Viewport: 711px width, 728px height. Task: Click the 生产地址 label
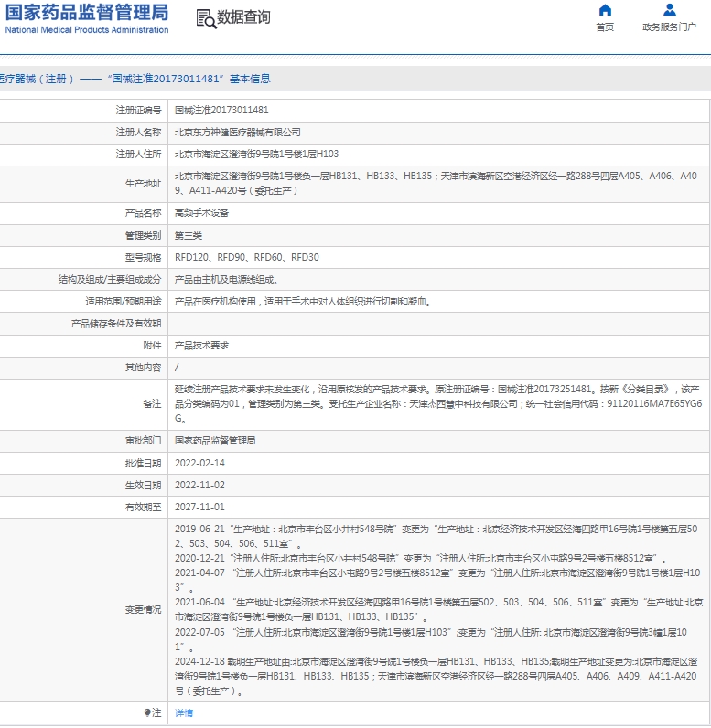[143, 184]
